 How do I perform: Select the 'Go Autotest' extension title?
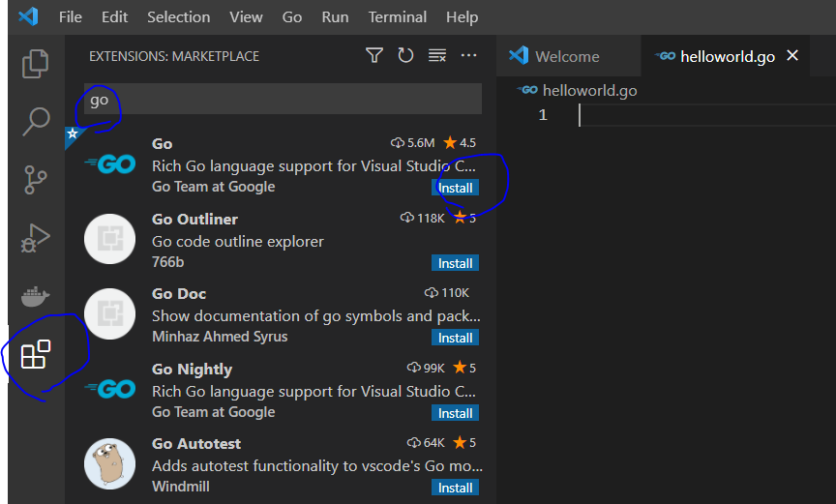pyautogui.click(x=196, y=443)
